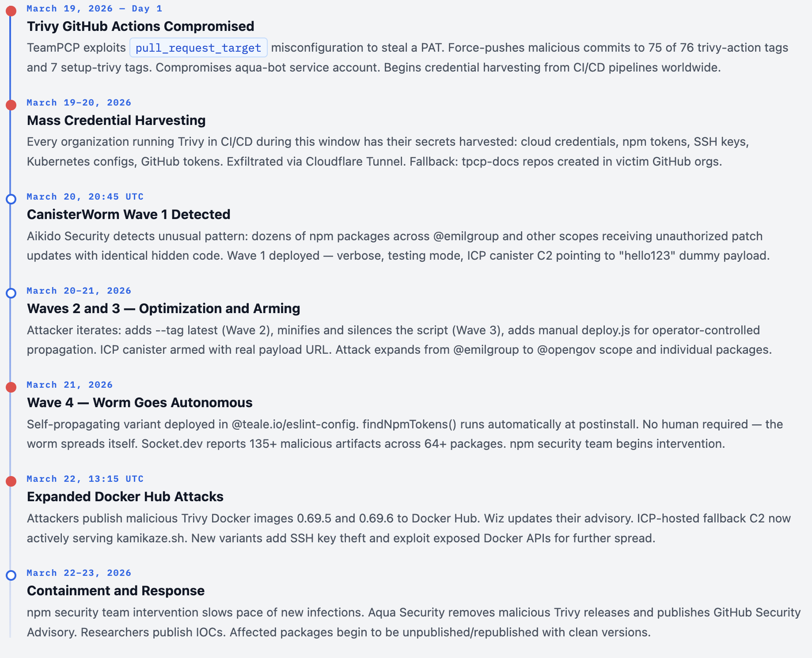Click the Expanded Docker Hub Attacks heading
Screen dimensions: 812x658
pyautogui.click(x=125, y=497)
